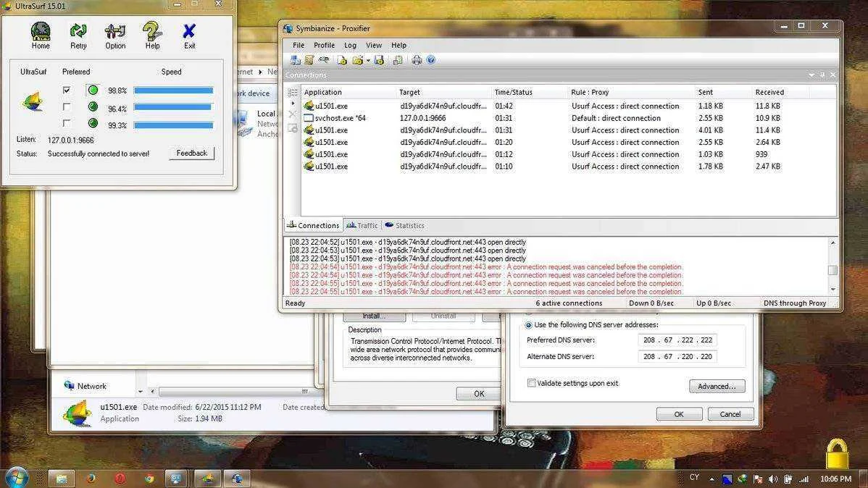Check preferred server with 96.4% speed
Image resolution: width=868 pixels, height=488 pixels.
pyautogui.click(x=67, y=106)
